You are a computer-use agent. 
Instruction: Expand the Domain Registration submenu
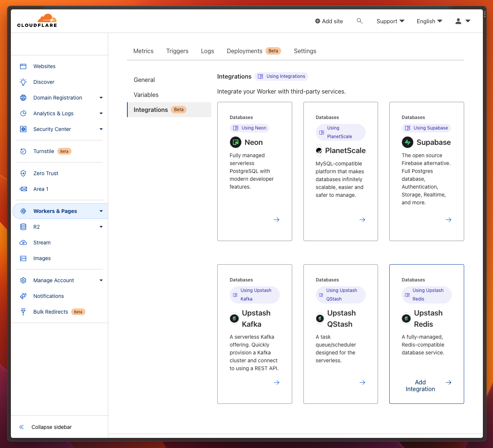click(x=101, y=98)
